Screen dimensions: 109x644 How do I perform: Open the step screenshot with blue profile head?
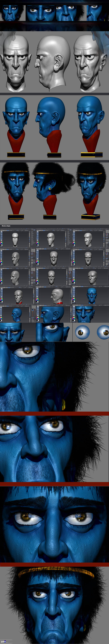(x=18, y=314)
